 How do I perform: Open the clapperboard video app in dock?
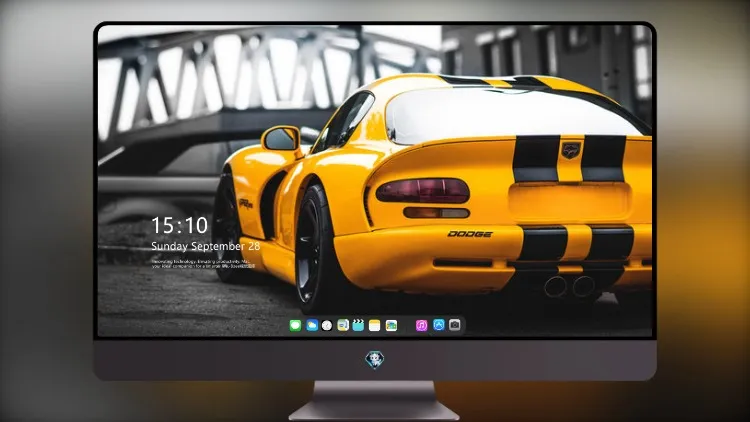tap(358, 325)
